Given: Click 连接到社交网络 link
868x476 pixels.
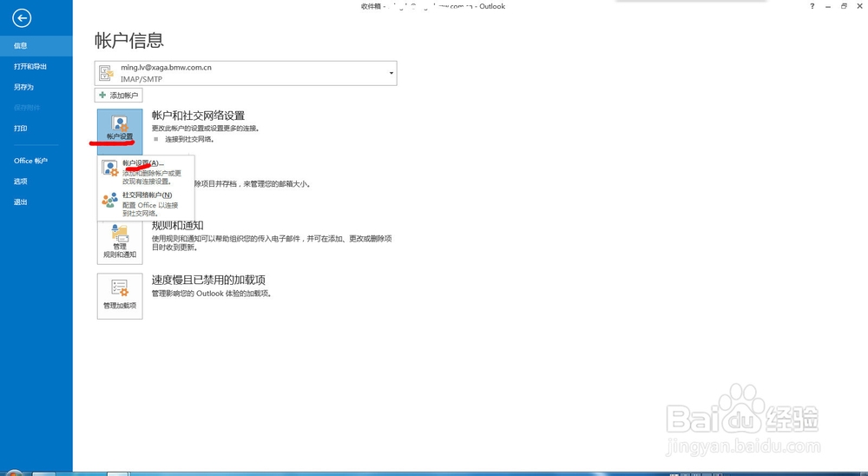Looking at the screenshot, I should [188, 139].
